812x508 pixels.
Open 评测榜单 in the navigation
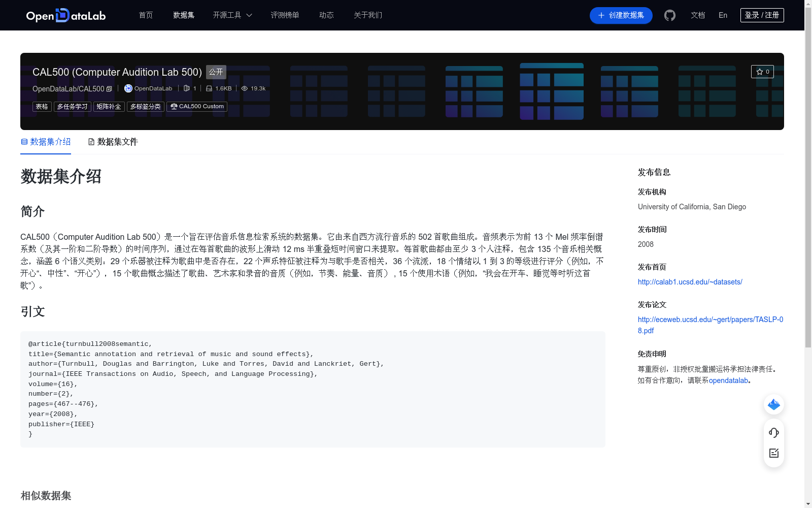click(x=285, y=15)
